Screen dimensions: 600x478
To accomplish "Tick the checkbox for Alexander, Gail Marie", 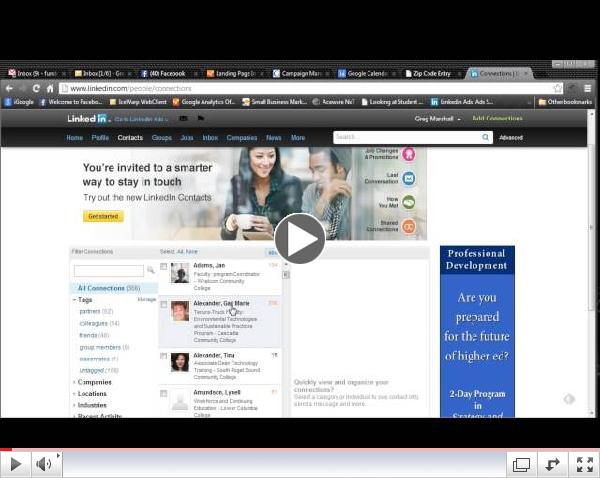I will pyautogui.click(x=163, y=304).
